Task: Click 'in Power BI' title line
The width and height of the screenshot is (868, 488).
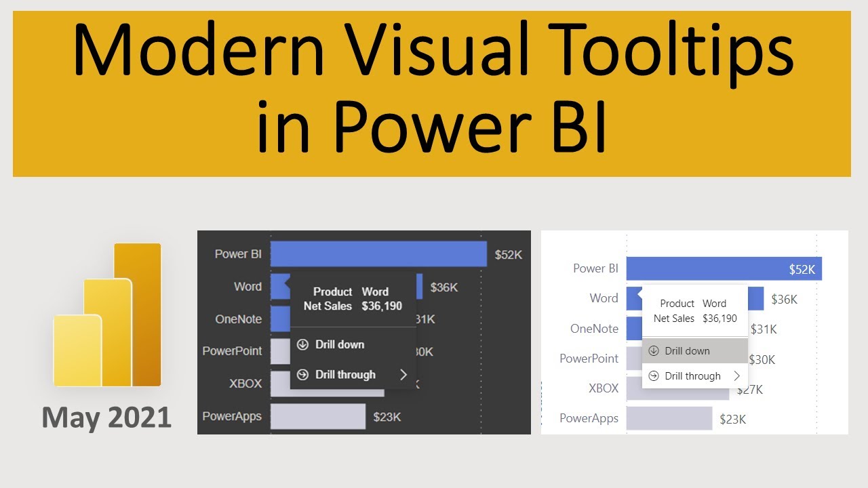Action: [x=431, y=127]
